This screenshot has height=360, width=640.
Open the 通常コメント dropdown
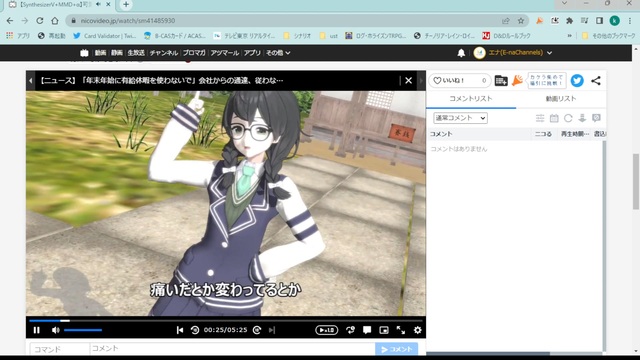460,118
